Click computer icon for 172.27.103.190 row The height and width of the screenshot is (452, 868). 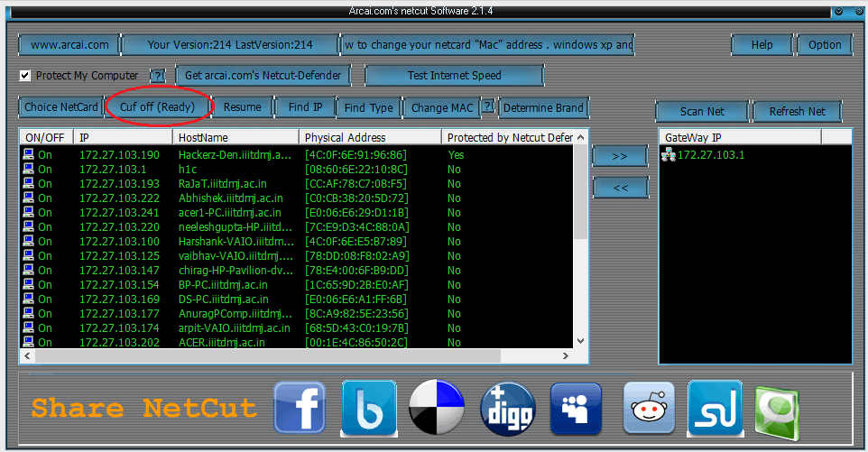click(x=28, y=154)
